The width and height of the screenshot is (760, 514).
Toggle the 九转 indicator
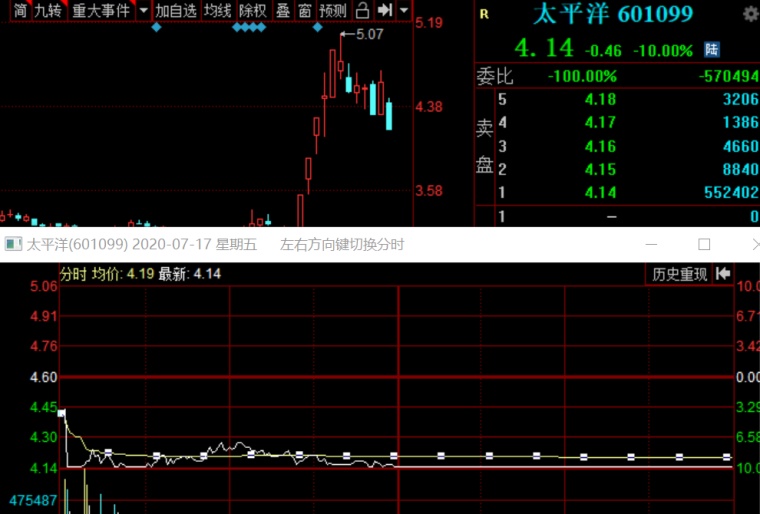47,10
